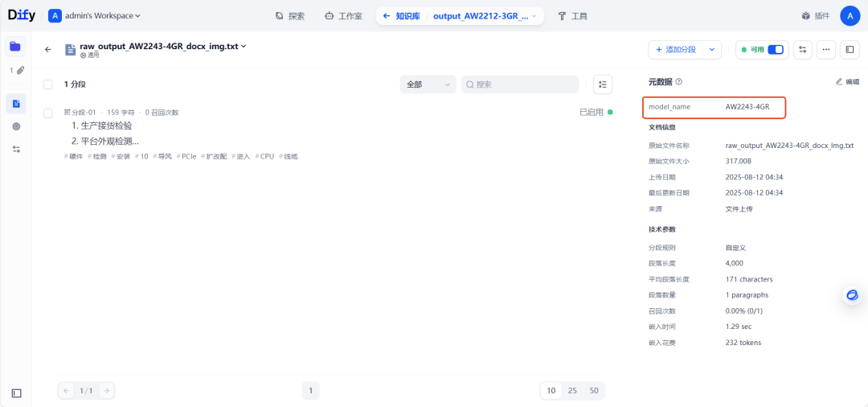This screenshot has height=407, width=868.
Task: Click the #硬件 keyword tag
Action: point(73,156)
